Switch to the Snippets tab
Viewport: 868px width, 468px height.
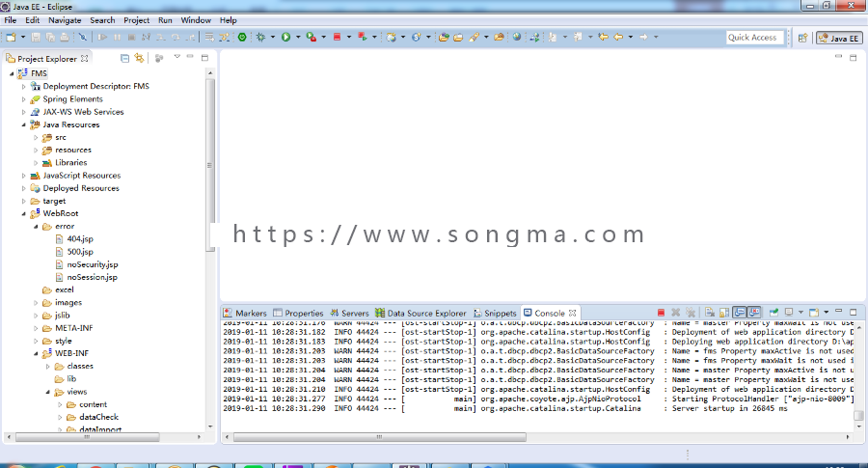pos(495,313)
